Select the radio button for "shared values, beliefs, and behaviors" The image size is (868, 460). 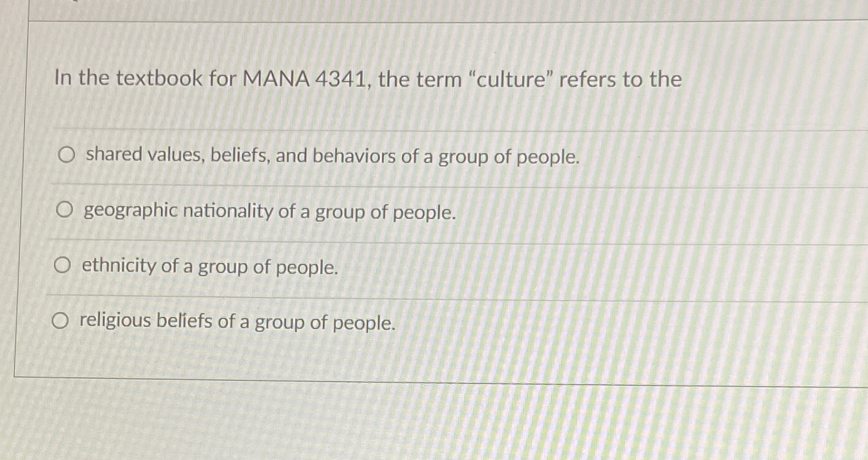coord(66,156)
